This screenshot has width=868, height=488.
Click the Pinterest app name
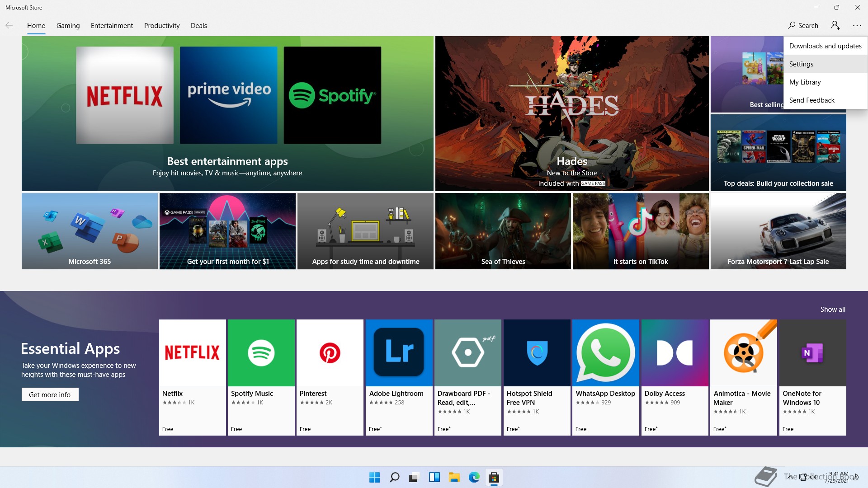[313, 394]
